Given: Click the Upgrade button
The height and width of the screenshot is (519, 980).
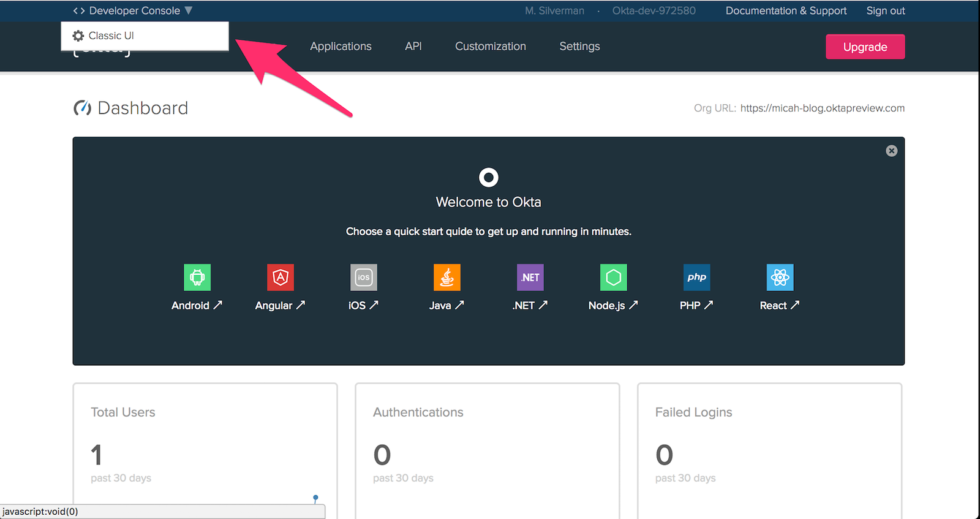Looking at the screenshot, I should tap(865, 47).
